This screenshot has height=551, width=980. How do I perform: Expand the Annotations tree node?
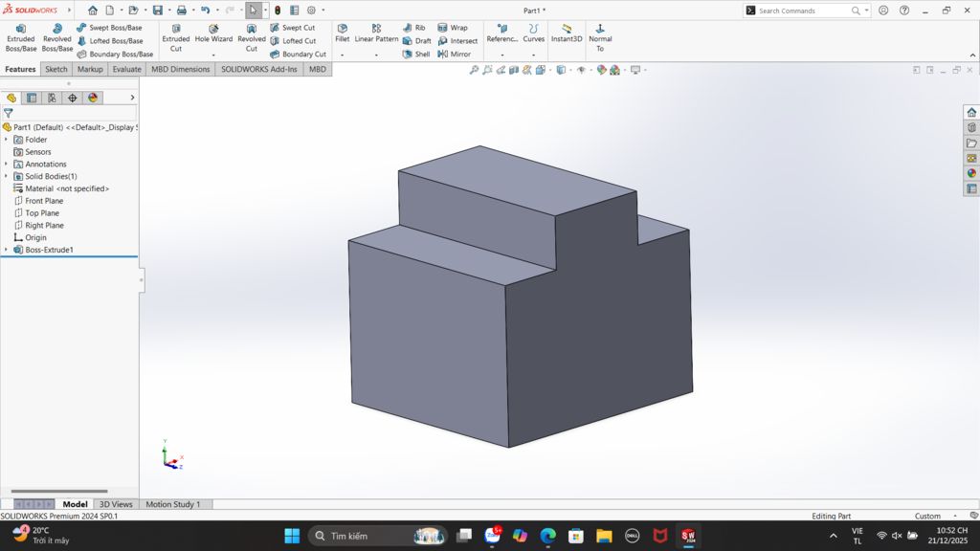click(x=7, y=164)
